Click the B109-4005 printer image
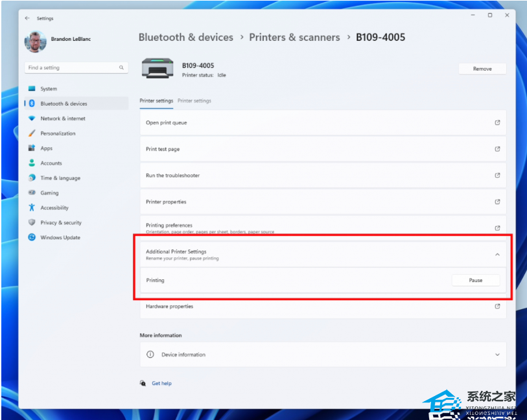 158,68
